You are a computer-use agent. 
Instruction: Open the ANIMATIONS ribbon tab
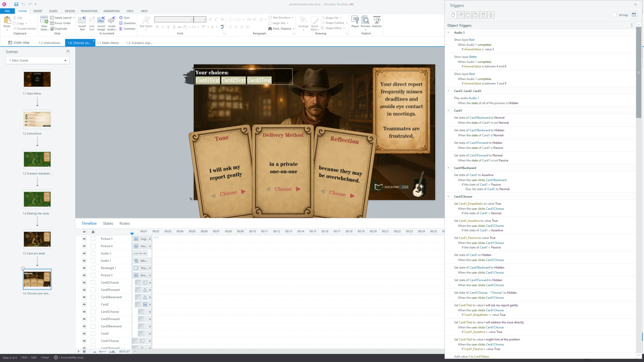111,11
